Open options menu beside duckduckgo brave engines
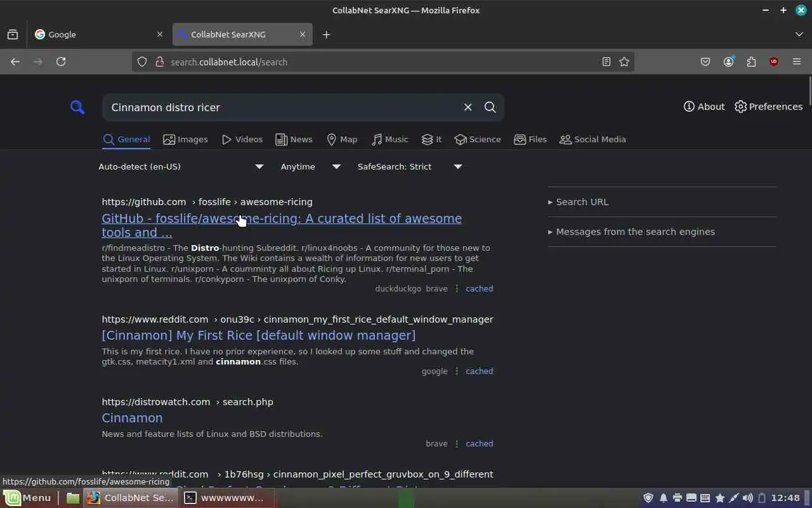The image size is (812, 508). coord(457,288)
